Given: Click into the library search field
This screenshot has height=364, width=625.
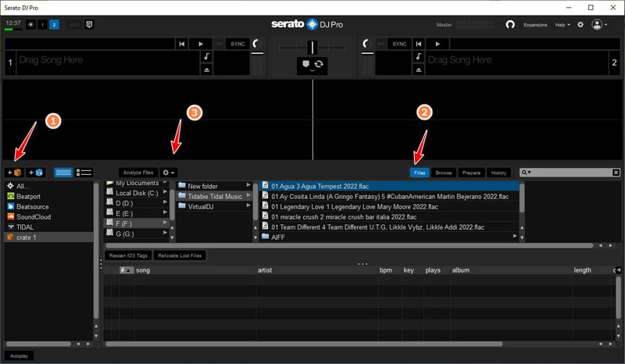Looking at the screenshot, I should click(x=572, y=173).
